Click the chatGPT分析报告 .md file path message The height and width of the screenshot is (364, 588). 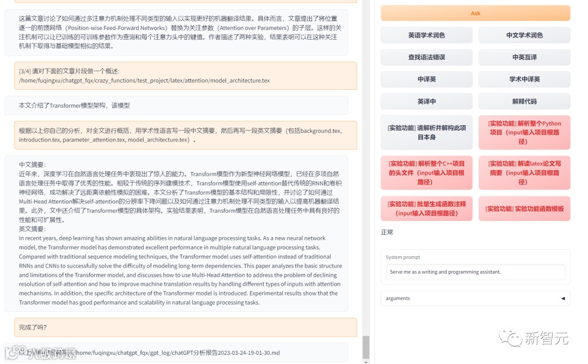coord(176,353)
